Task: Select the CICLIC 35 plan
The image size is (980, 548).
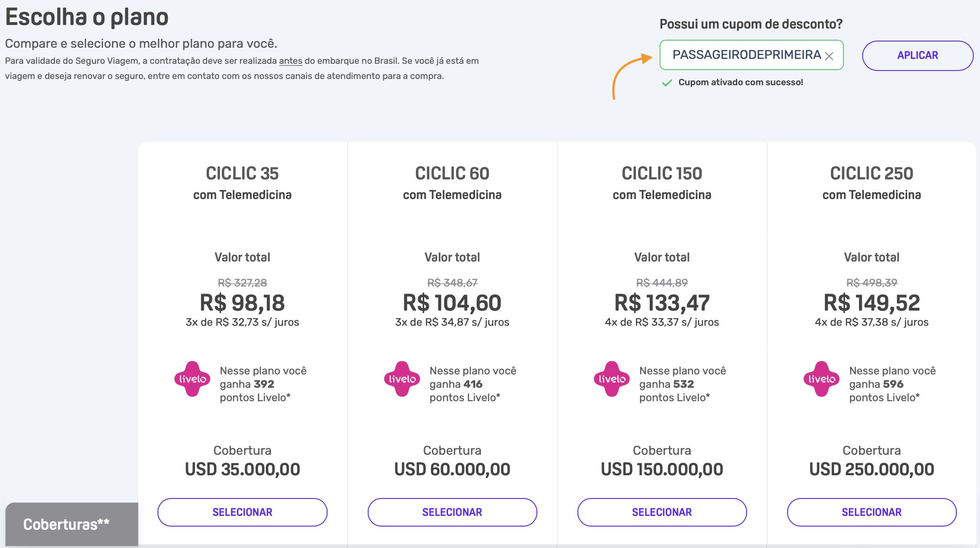Action: point(242,512)
